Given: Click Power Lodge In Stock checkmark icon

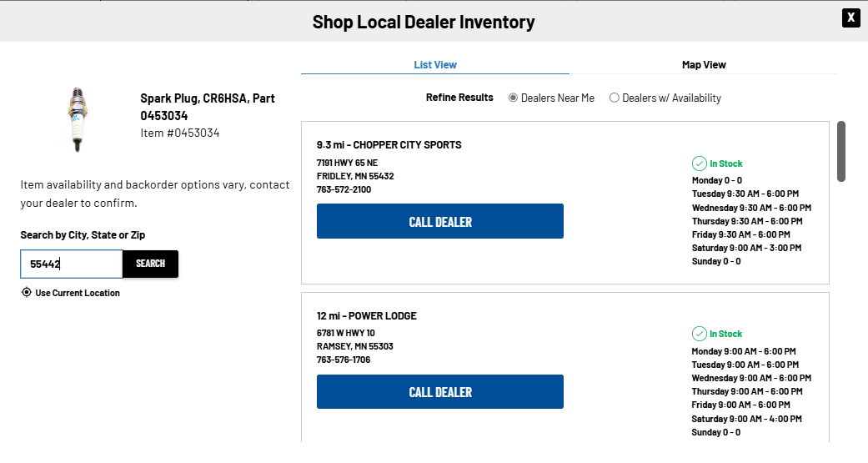Looking at the screenshot, I should (699, 334).
